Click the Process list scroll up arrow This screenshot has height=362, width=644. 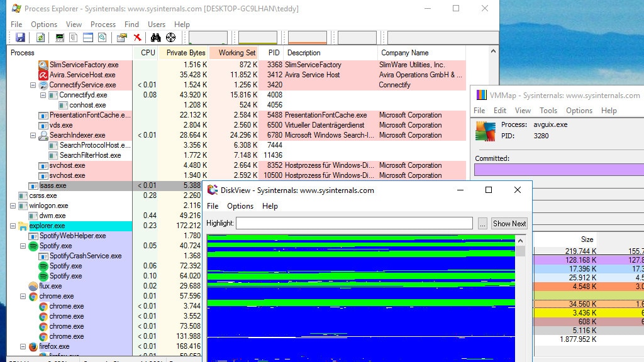click(493, 52)
